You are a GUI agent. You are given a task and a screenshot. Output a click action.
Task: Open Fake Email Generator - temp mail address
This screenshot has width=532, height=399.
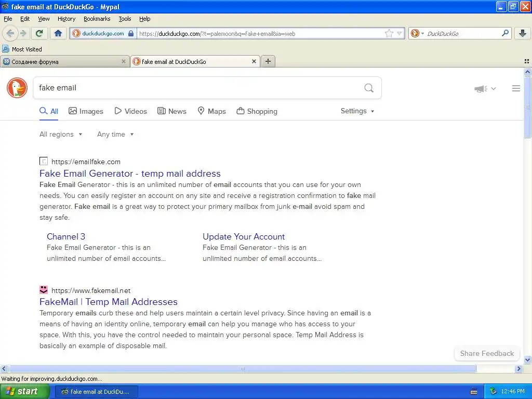(130, 174)
